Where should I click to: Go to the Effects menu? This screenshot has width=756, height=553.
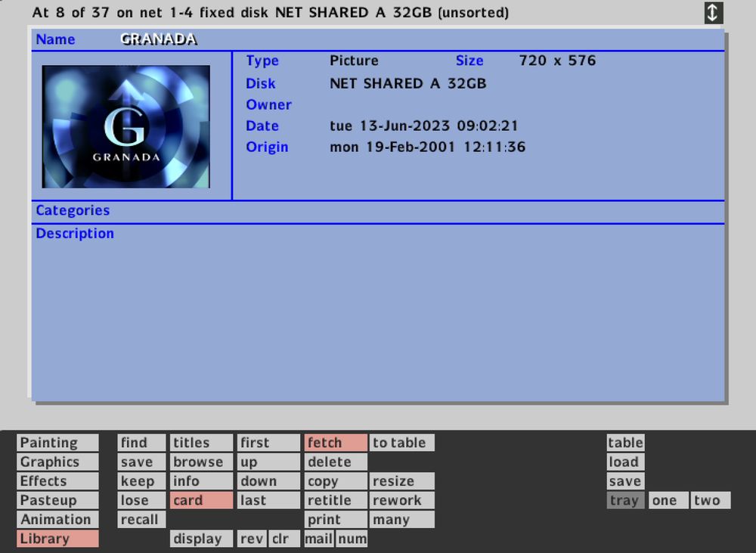[x=57, y=481]
